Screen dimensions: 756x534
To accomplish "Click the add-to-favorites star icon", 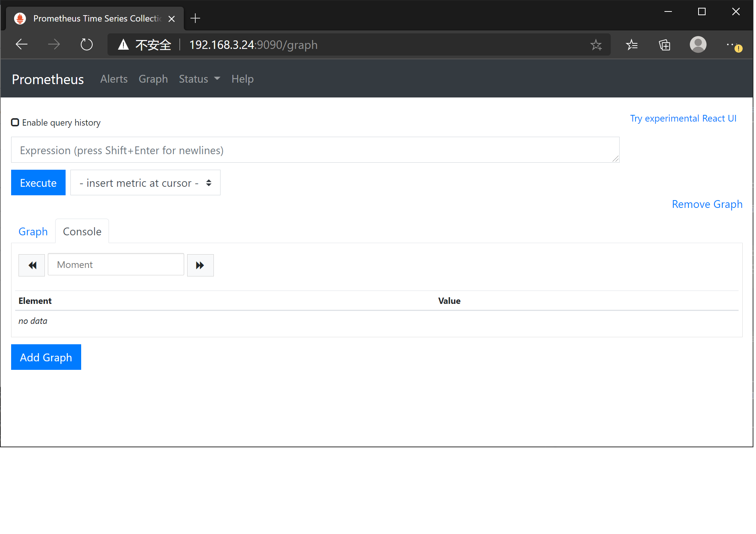I will (596, 45).
